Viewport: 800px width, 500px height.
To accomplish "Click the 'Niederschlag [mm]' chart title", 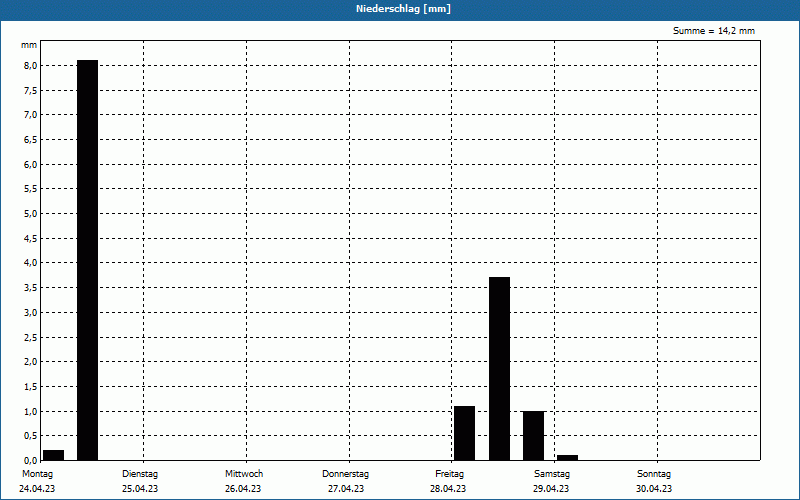I will 403,9.
